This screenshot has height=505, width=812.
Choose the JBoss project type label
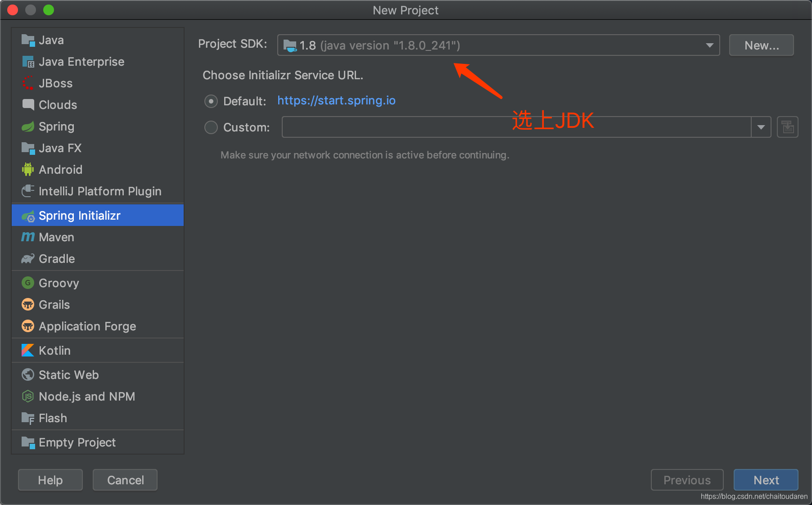56,83
